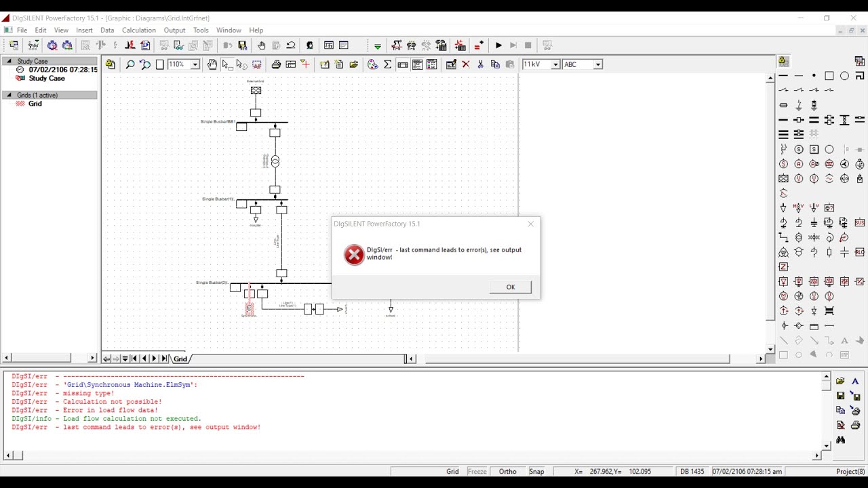
Task: Click the first-page navigation arrow near Grid tab
Action: tap(134, 359)
